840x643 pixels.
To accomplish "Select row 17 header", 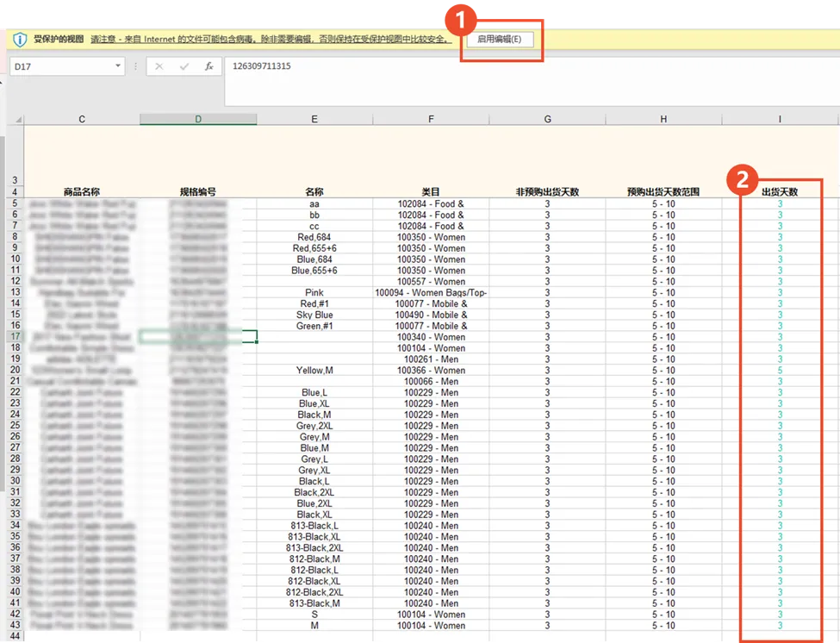I will [15, 337].
